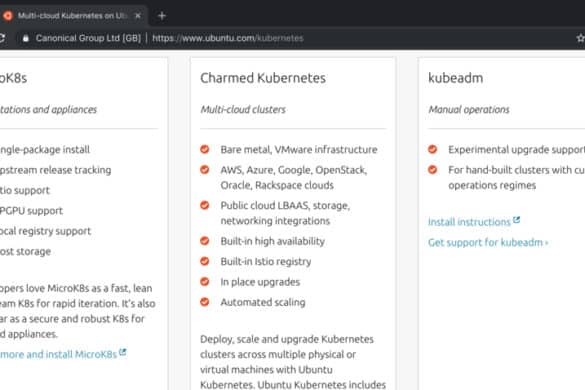The width and height of the screenshot is (585, 390).
Task: Open Get support for kubeadm link
Action: click(488, 243)
